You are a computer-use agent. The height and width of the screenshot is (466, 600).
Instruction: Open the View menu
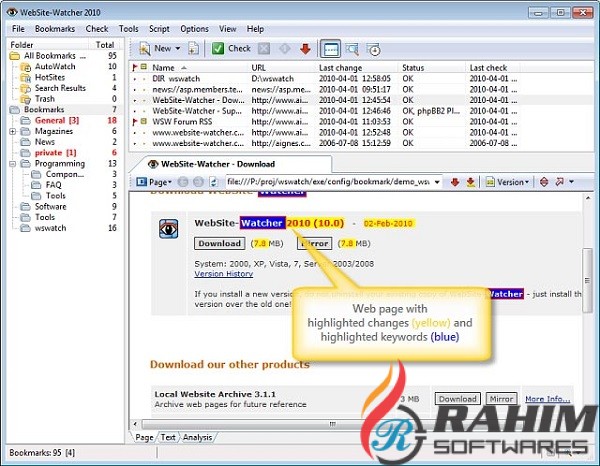[227, 29]
